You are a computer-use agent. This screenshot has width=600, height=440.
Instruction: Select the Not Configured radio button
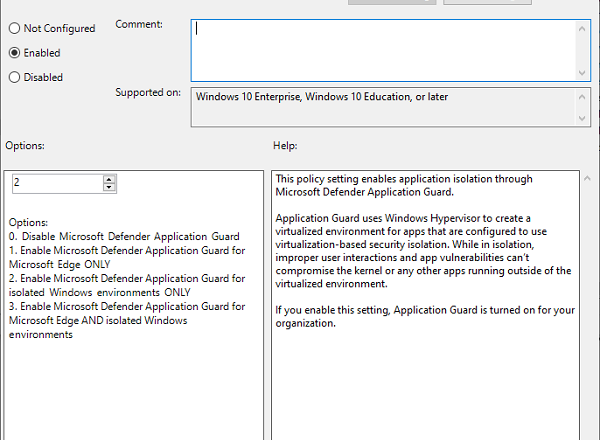tap(14, 29)
